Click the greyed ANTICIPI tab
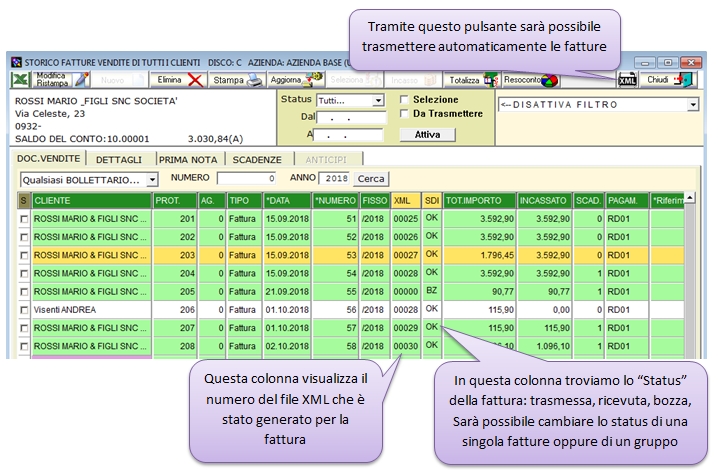Viewport: 718px width, 470px height. click(x=326, y=159)
